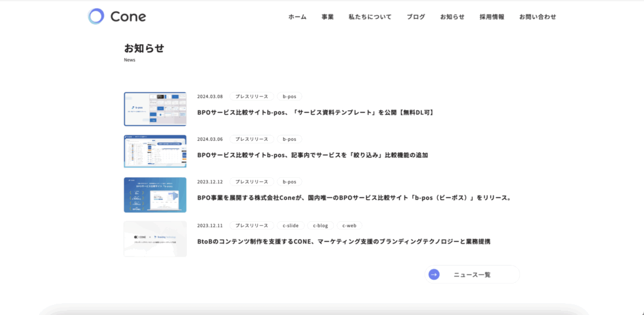Click お問い合わせ in the header

click(538, 17)
